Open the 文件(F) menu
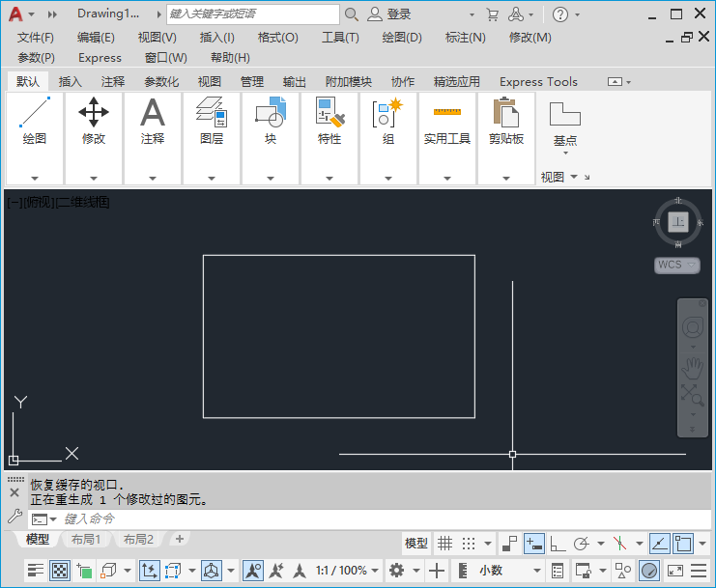This screenshot has width=716, height=588. 35,38
